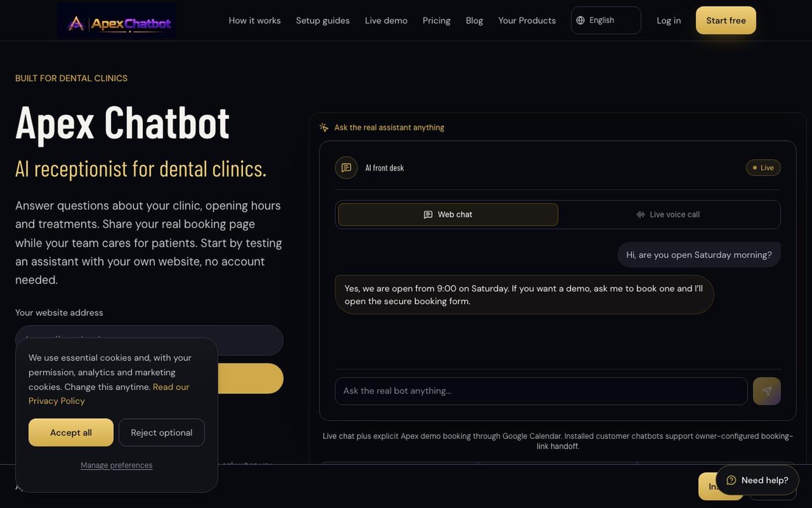Click the AI receptionist for dental clinics subtitle
Image resolution: width=812 pixels, height=508 pixels.
point(141,169)
